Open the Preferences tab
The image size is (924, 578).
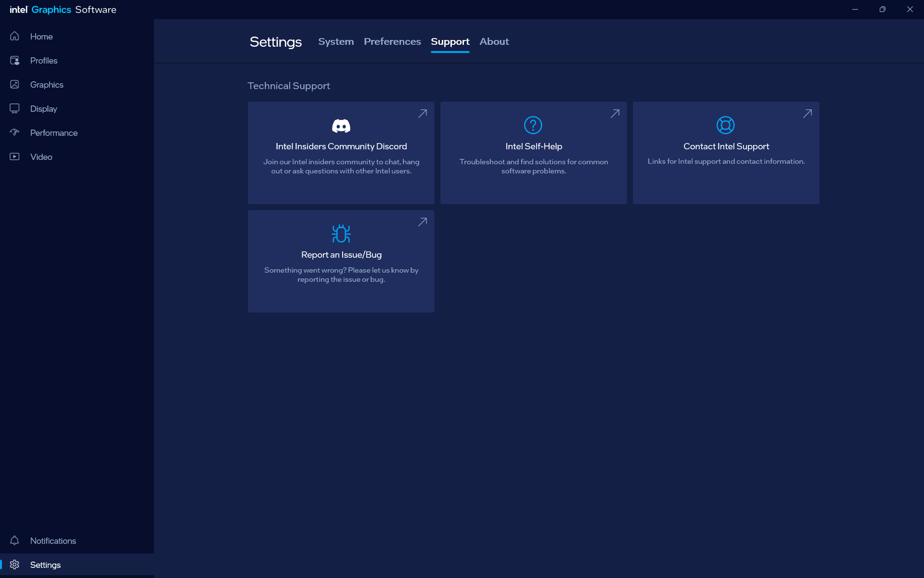point(392,41)
